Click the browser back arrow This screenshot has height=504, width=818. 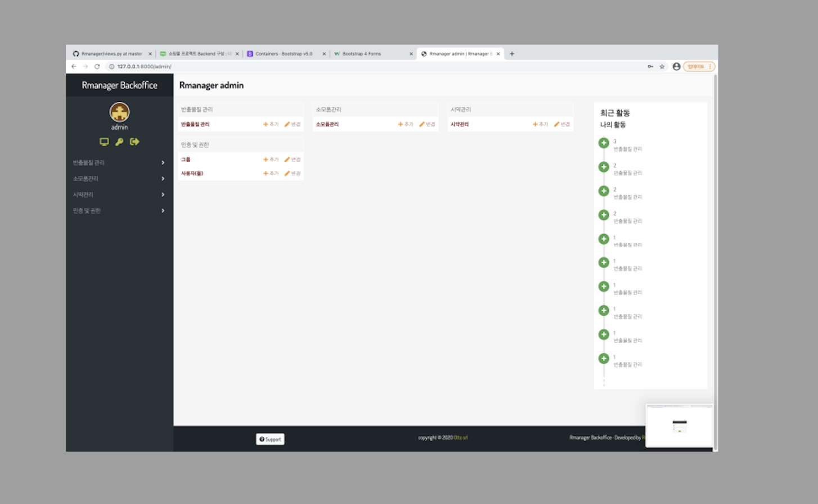(74, 66)
